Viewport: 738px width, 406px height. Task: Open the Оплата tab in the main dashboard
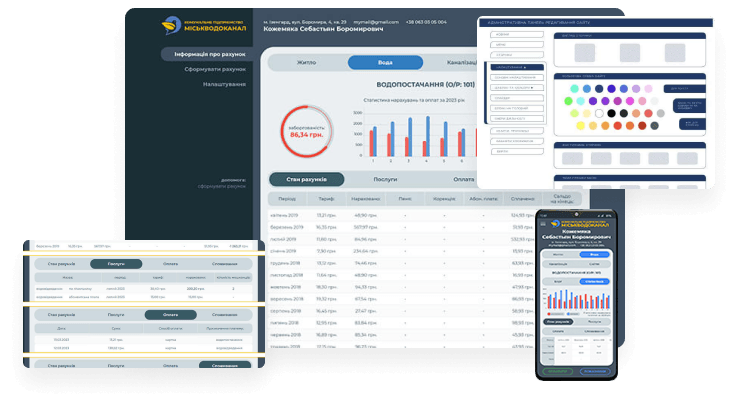pos(463,179)
